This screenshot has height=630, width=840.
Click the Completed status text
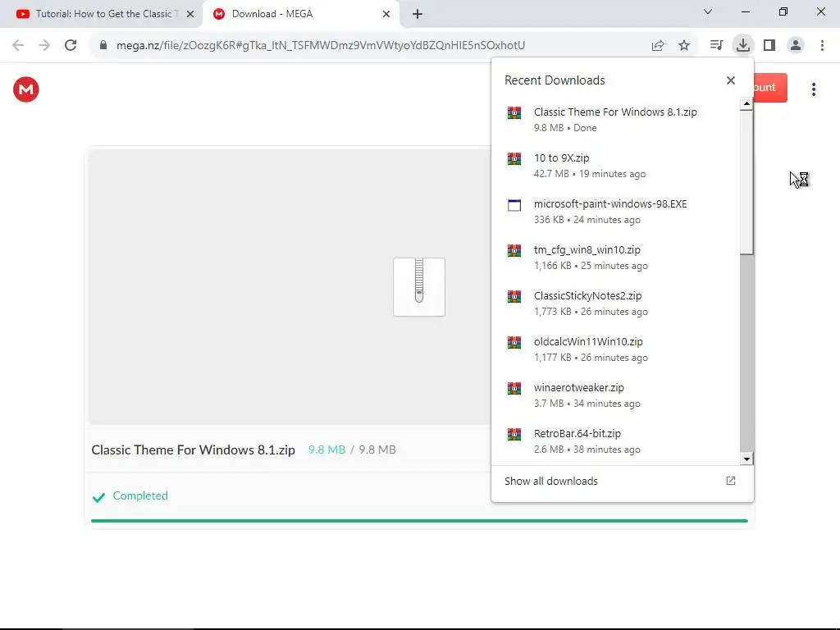[140, 495]
